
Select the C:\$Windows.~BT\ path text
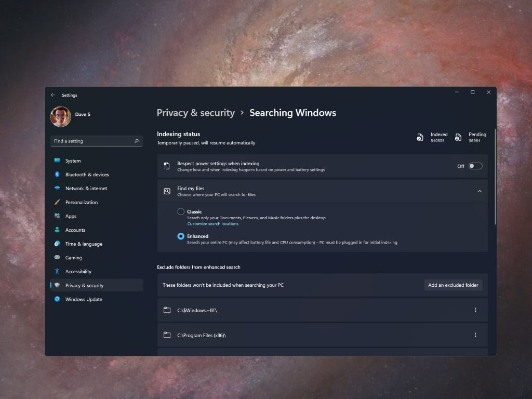coord(197,311)
